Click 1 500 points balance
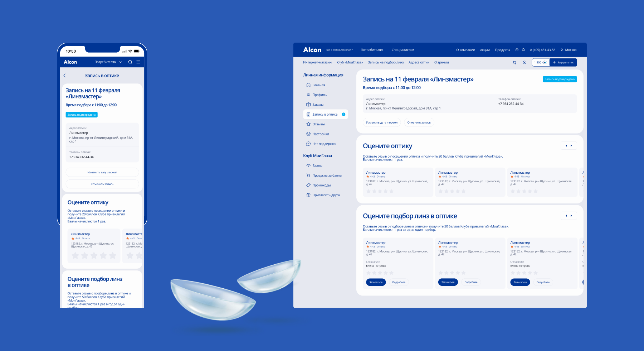This screenshot has height=351, width=644. click(538, 62)
